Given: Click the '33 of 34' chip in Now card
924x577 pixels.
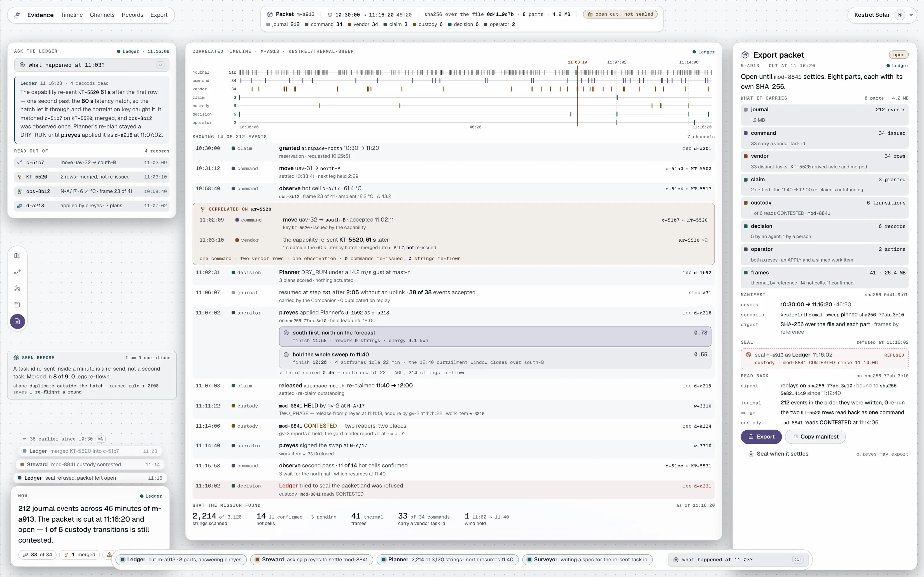Looking at the screenshot, I should click(x=38, y=555).
